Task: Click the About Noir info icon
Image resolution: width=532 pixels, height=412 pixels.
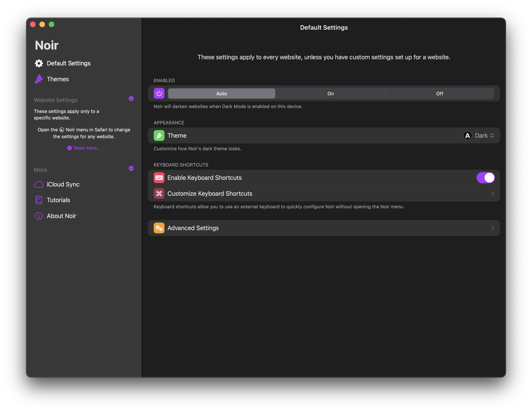Action: 39,216
